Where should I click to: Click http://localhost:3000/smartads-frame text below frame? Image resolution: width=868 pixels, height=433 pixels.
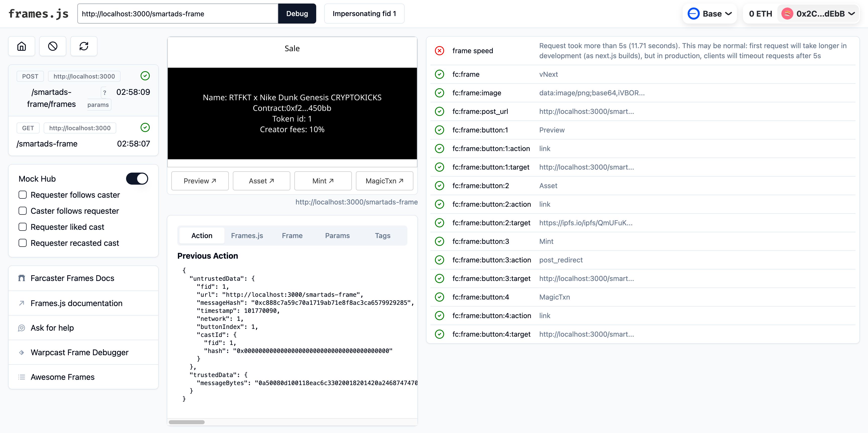click(356, 202)
